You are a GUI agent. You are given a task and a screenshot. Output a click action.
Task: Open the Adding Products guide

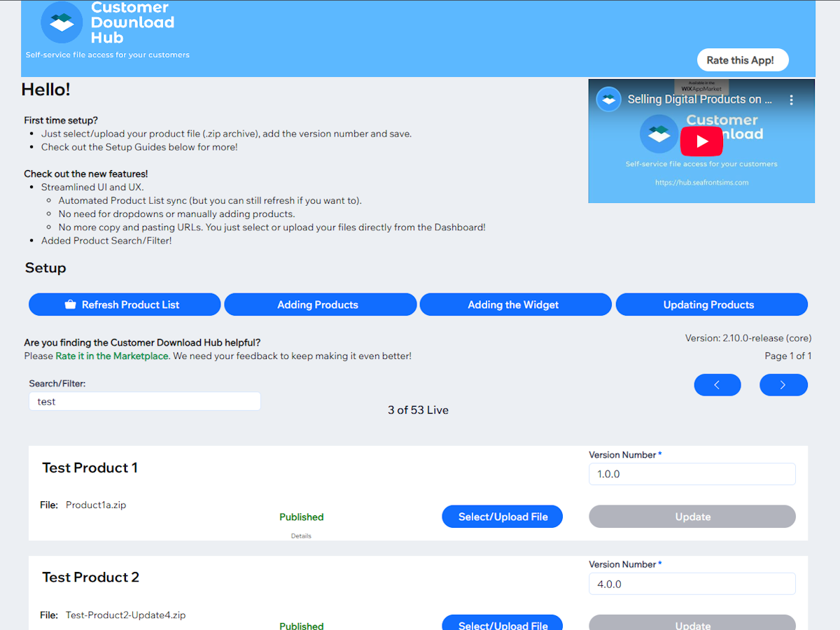[x=320, y=304]
